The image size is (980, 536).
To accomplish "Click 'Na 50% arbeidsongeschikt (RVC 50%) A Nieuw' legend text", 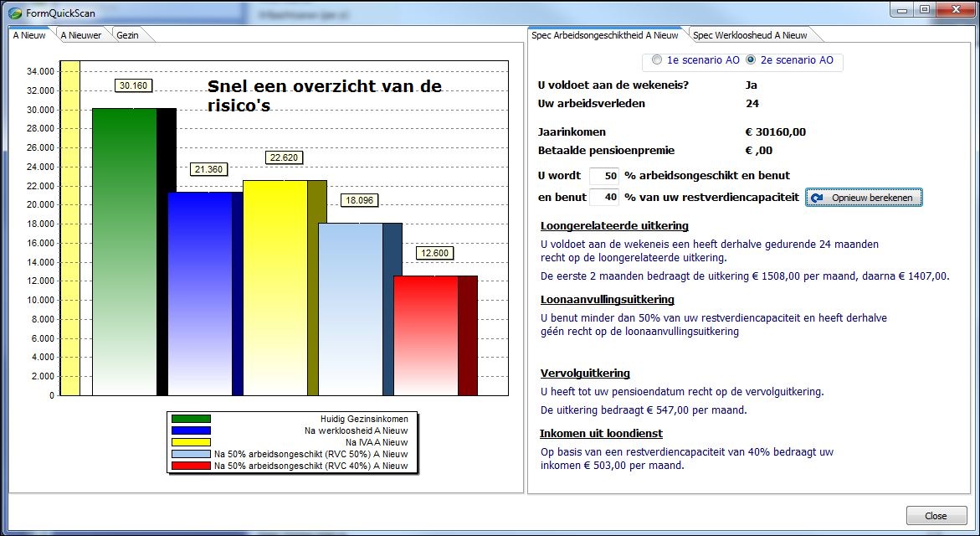I will (311, 454).
